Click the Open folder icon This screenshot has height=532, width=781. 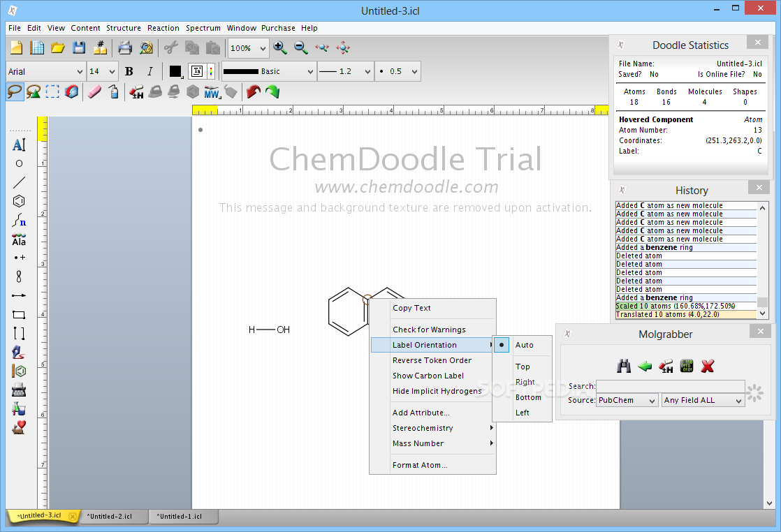pos(58,47)
